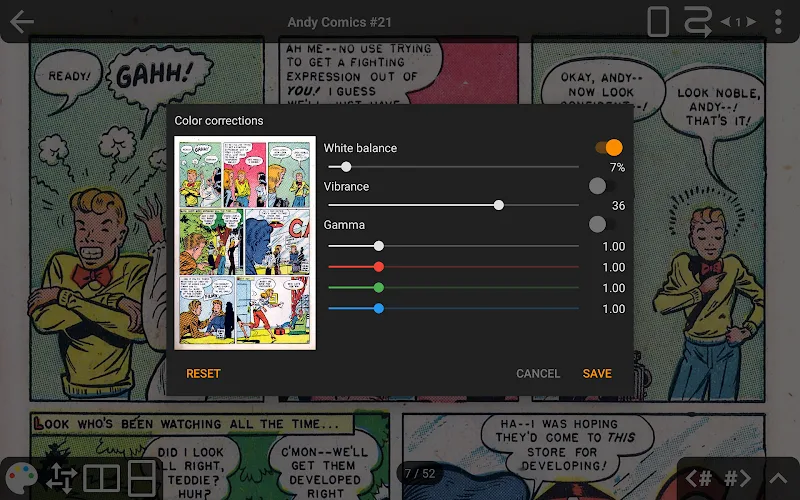Turn on the Gamma toggle
The image size is (800, 500).
point(601,224)
